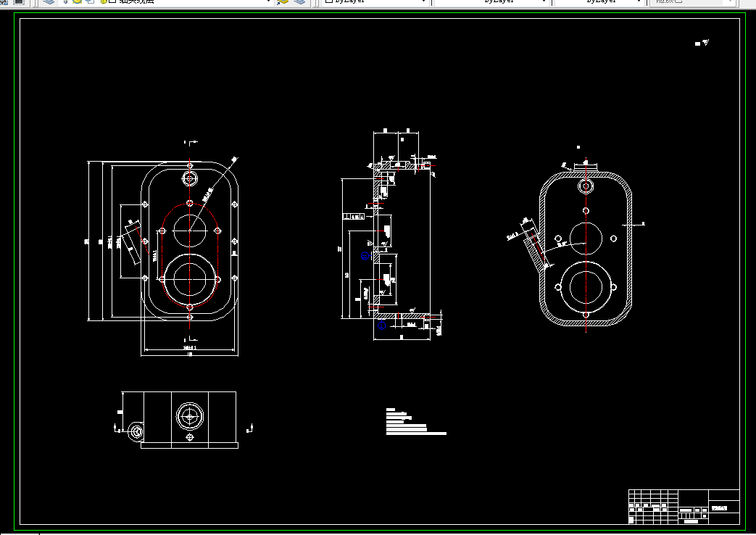This screenshot has width=756, height=535.
Task: Click the greyed plot style dropdown
Action: [x=692, y=2]
